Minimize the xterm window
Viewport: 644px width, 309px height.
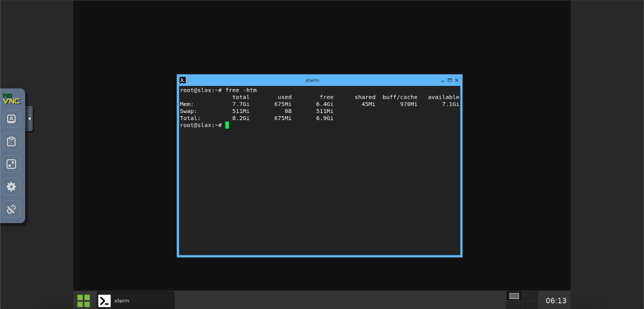tap(443, 80)
